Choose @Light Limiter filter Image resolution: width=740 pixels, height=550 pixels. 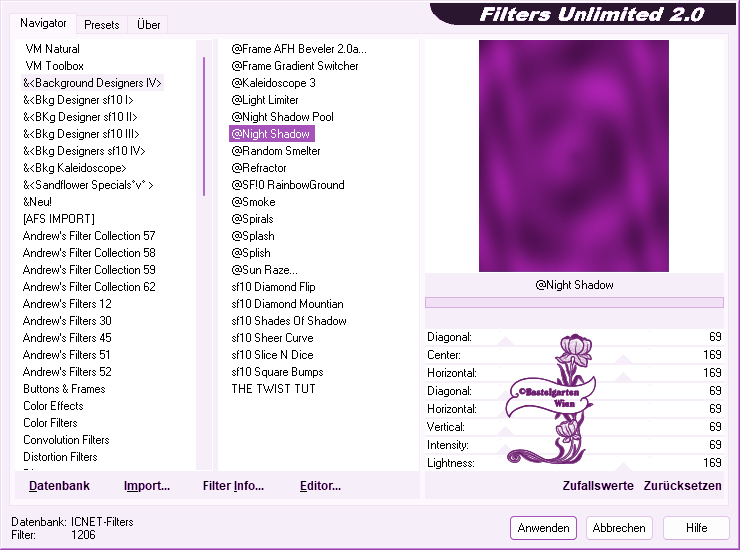(265, 100)
